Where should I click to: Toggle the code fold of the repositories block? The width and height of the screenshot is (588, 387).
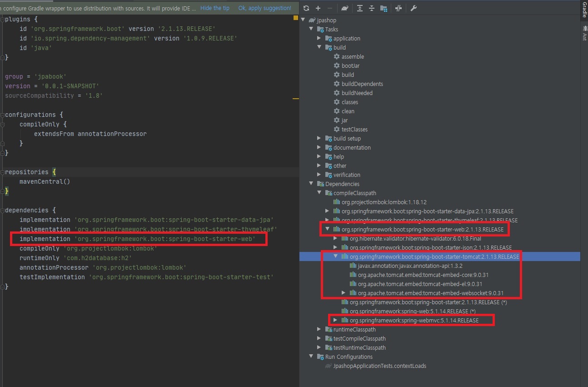2,172
